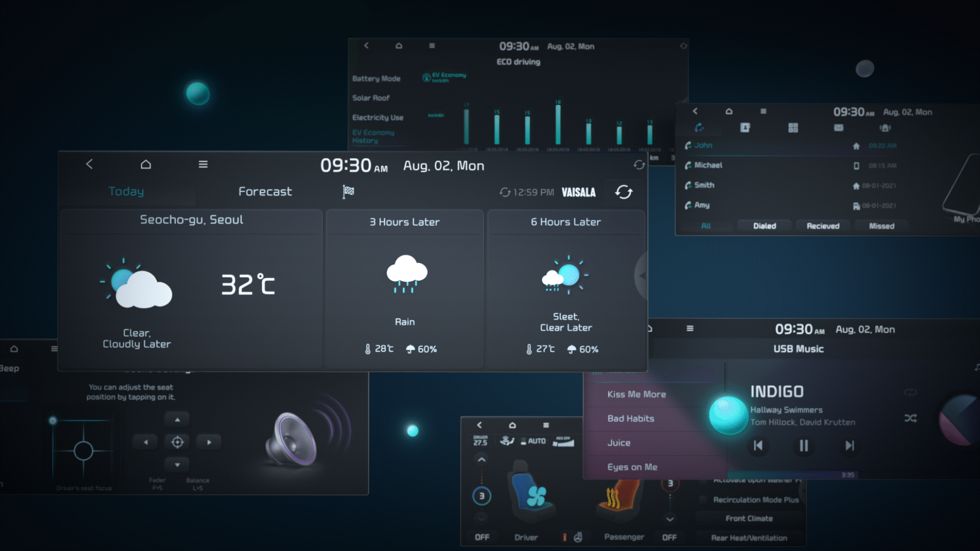
Task: Toggle shuffle in USB Music
Action: coord(911,418)
